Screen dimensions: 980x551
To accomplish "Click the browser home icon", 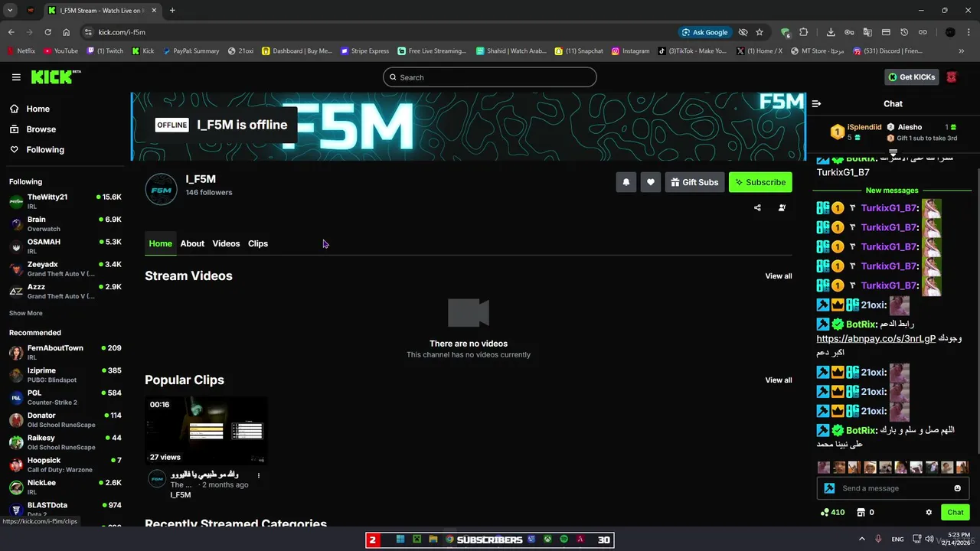I will (67, 32).
